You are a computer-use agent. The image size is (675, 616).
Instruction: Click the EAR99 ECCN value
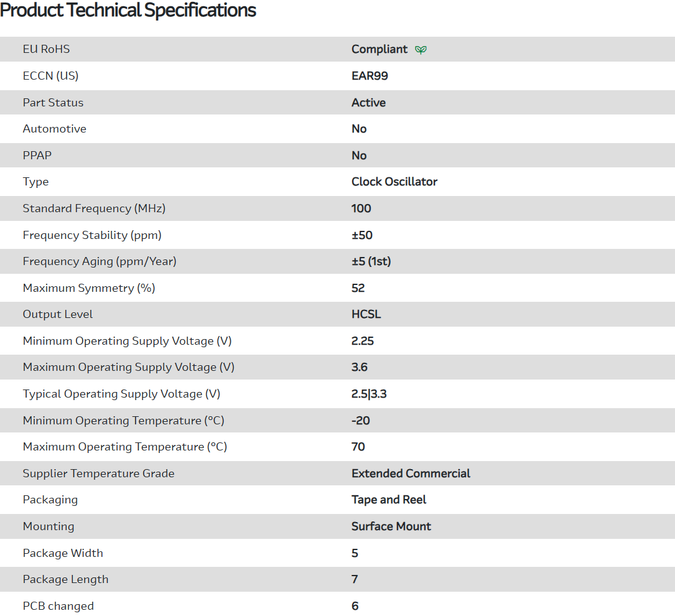[x=370, y=76]
